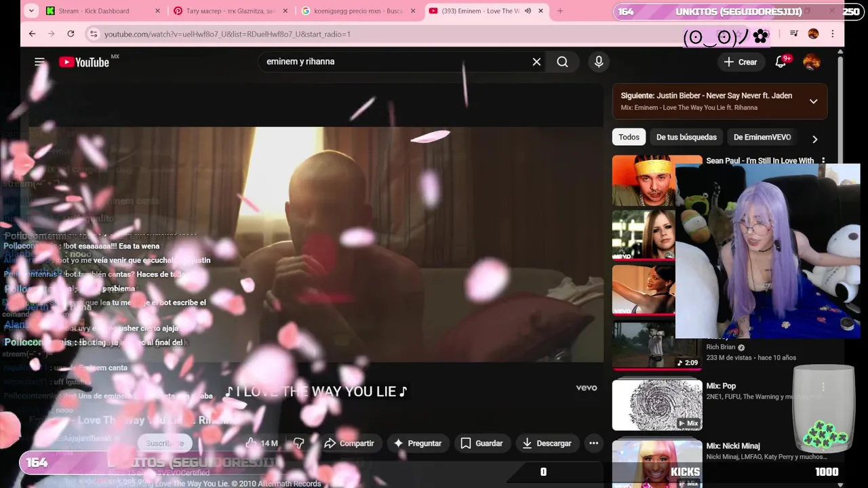The height and width of the screenshot is (488, 868).
Task: Open the YouTube account avatar menu
Action: (812, 62)
